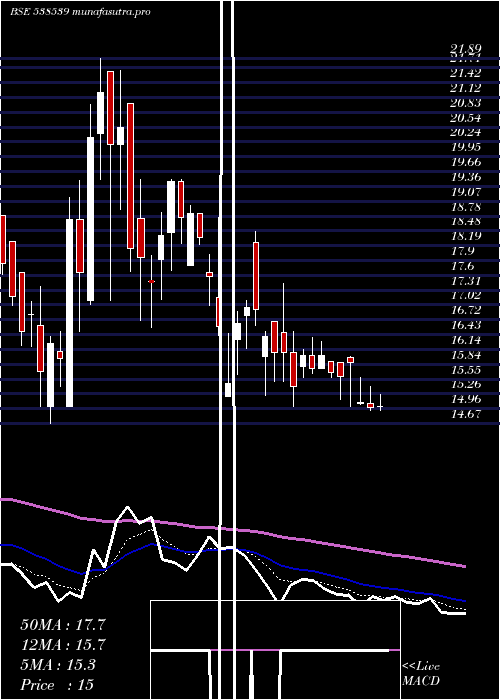Click the 19.36 price axis label

click(466, 177)
